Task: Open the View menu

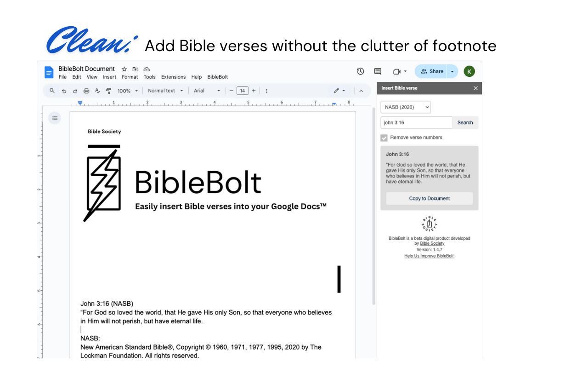Action: (x=92, y=77)
